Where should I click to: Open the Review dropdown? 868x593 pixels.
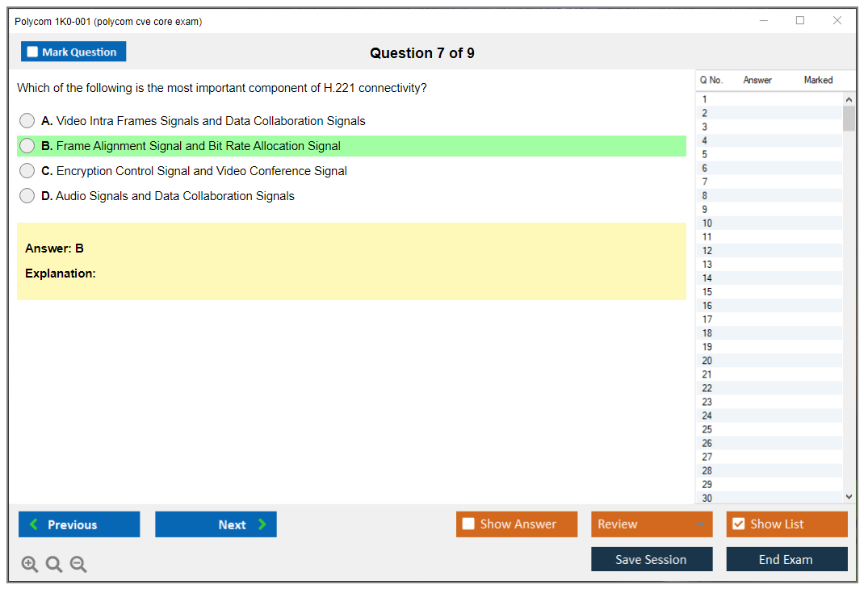click(652, 524)
